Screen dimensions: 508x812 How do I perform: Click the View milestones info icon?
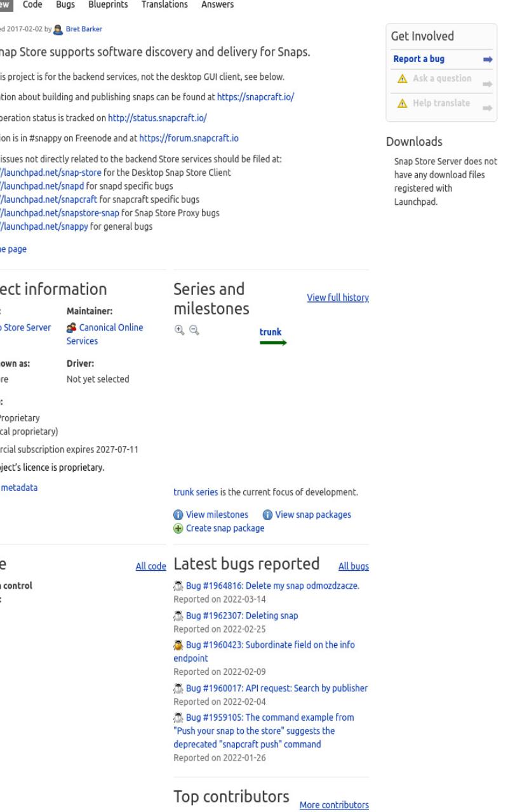pos(178,514)
